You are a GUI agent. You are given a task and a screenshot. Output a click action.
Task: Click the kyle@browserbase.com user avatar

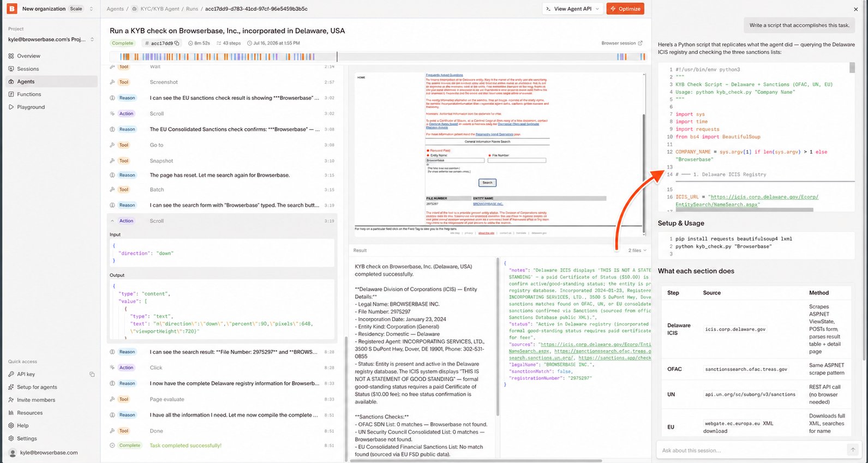coord(13,453)
